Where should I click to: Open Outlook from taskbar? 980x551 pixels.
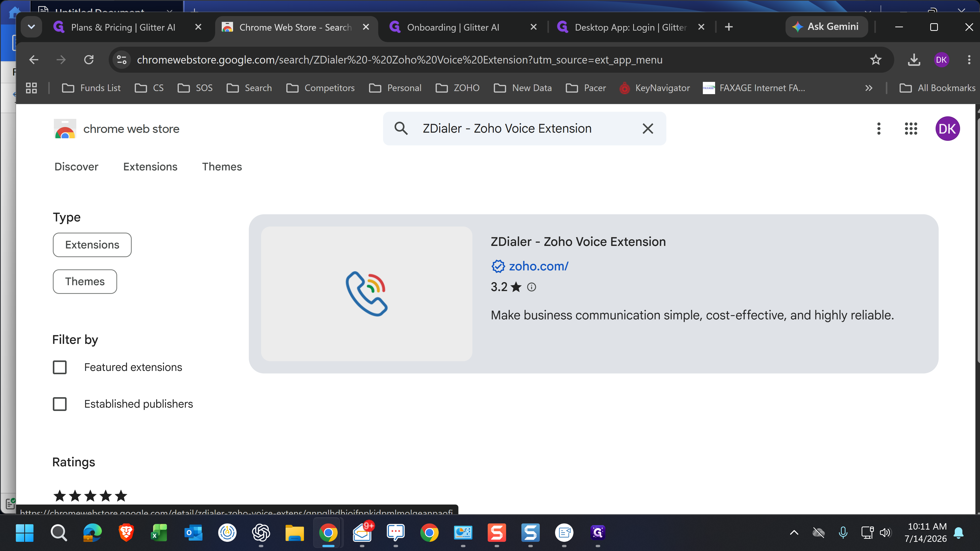point(193,533)
